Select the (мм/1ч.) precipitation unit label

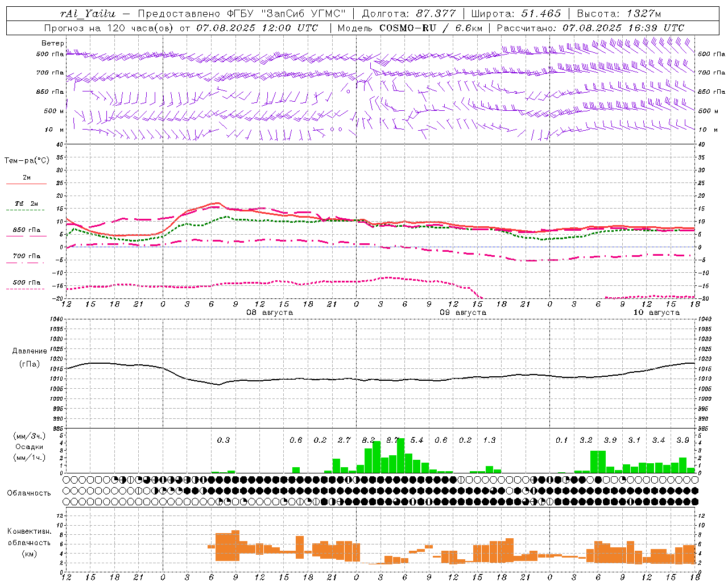coord(30,458)
